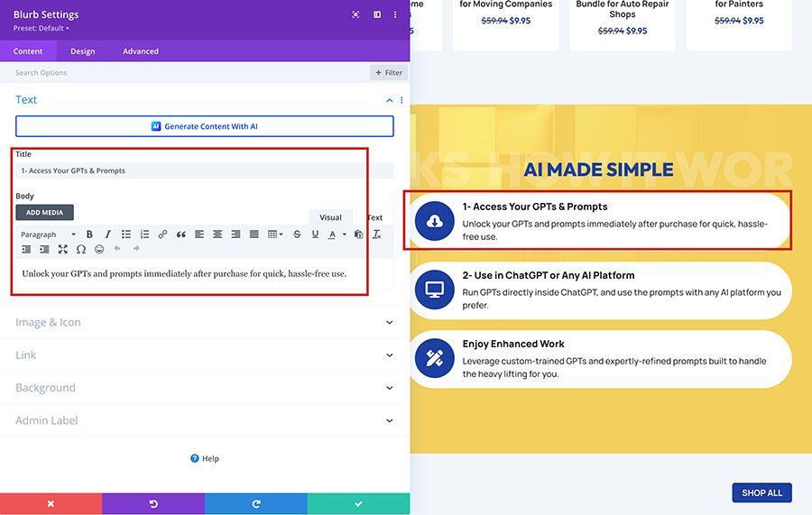
Task: Insert a link using the chain icon
Action: tap(162, 235)
